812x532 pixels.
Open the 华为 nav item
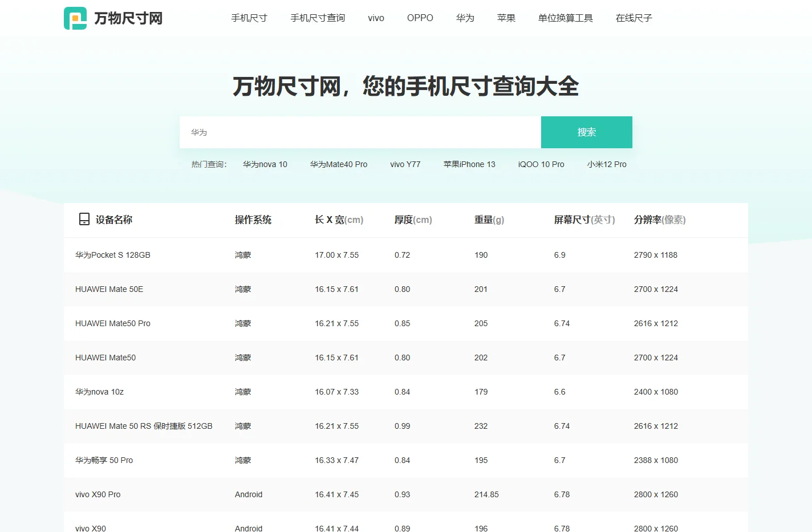coord(465,18)
